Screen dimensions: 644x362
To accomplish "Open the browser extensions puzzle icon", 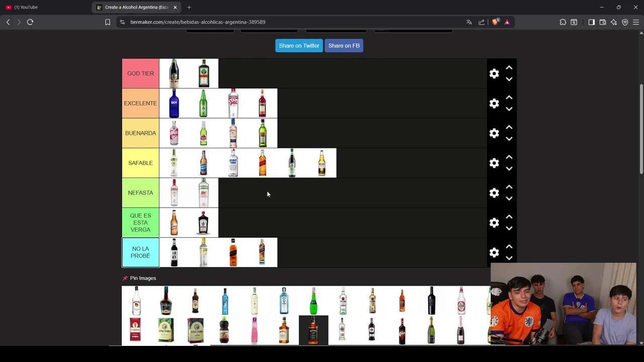I will (563, 22).
